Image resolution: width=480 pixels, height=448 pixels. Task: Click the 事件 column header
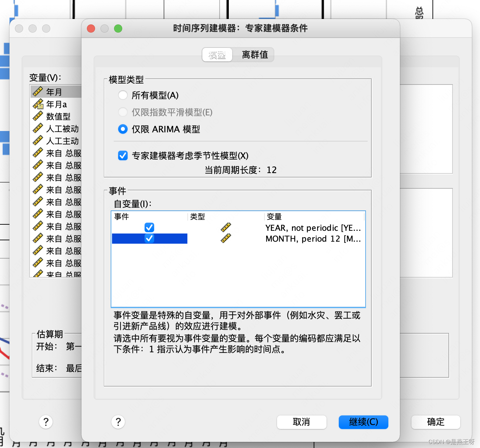(x=149, y=217)
